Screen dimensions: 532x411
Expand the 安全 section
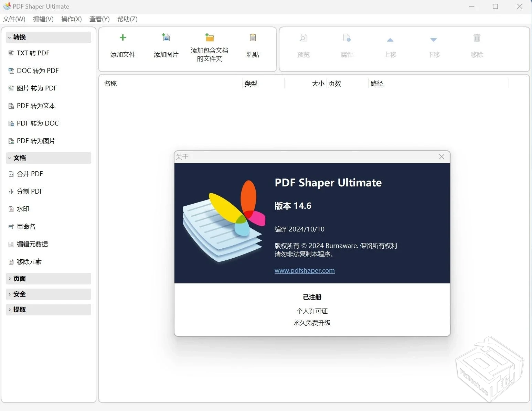pos(19,294)
